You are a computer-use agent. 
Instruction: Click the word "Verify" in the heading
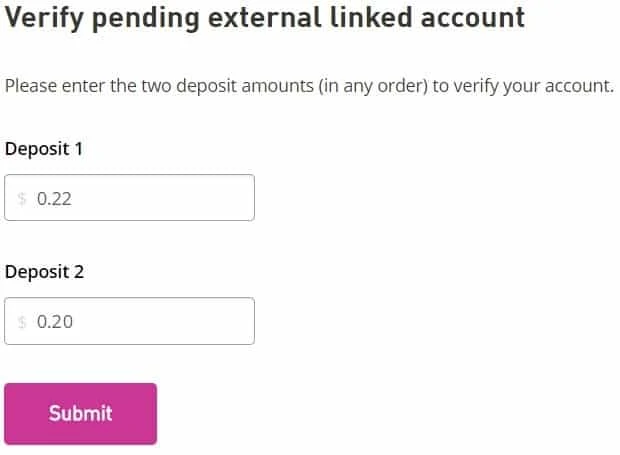point(42,18)
